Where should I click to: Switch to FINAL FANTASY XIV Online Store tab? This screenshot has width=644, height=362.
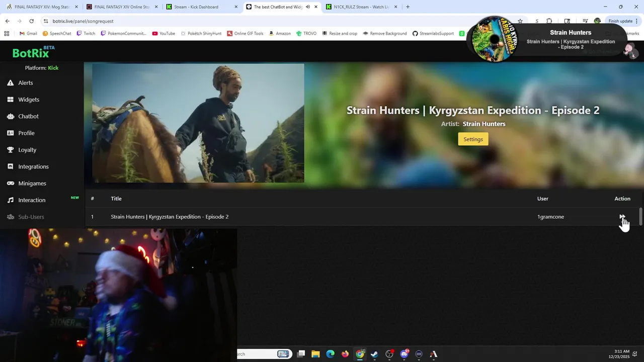[x=122, y=7]
